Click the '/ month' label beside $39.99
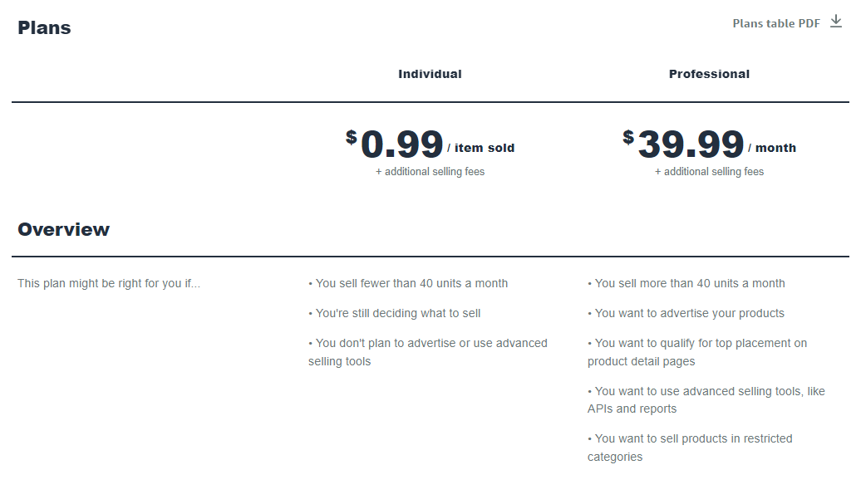Image resolution: width=861 pixels, height=504 pixels. [x=772, y=148]
